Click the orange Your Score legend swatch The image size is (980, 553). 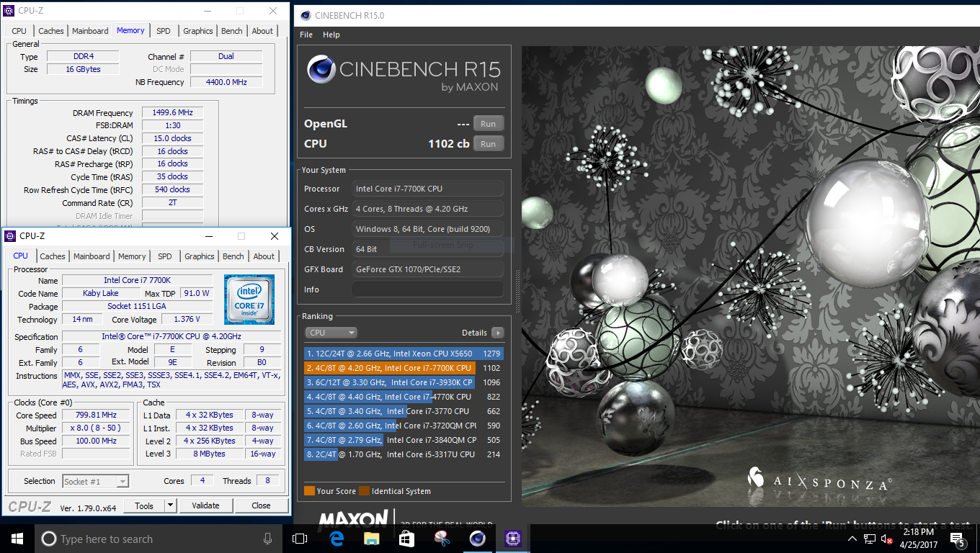pos(309,491)
